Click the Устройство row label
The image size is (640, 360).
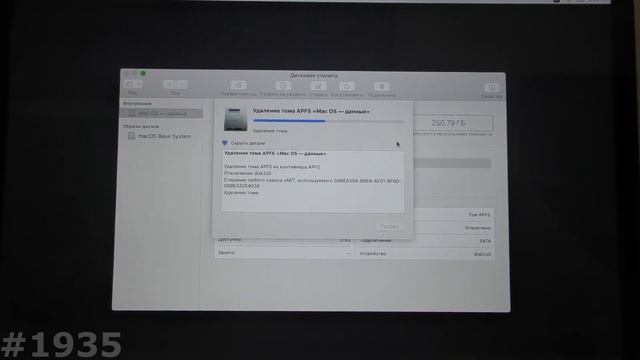tap(373, 254)
